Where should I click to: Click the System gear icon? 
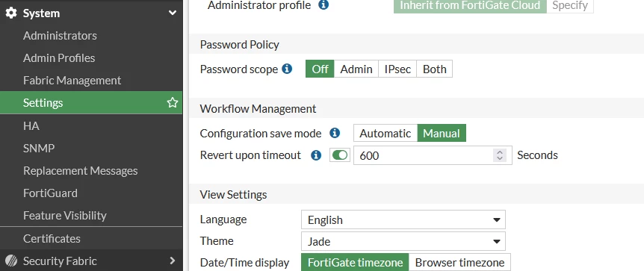(x=11, y=13)
